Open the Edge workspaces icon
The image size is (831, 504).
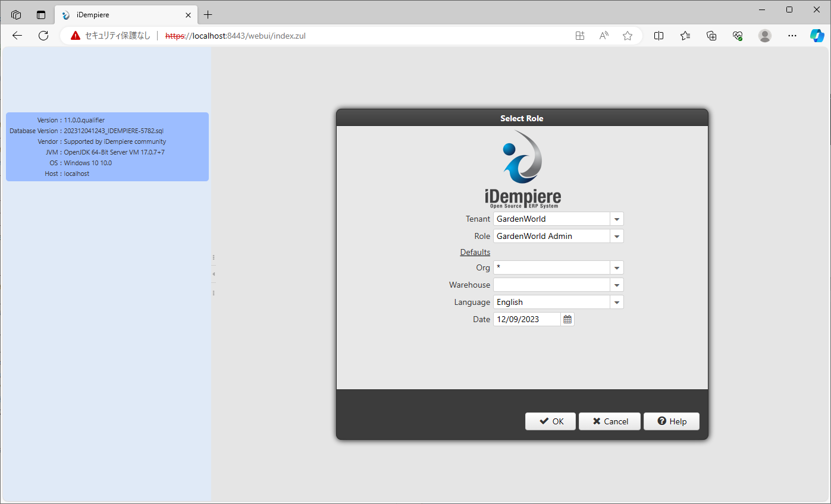point(16,15)
